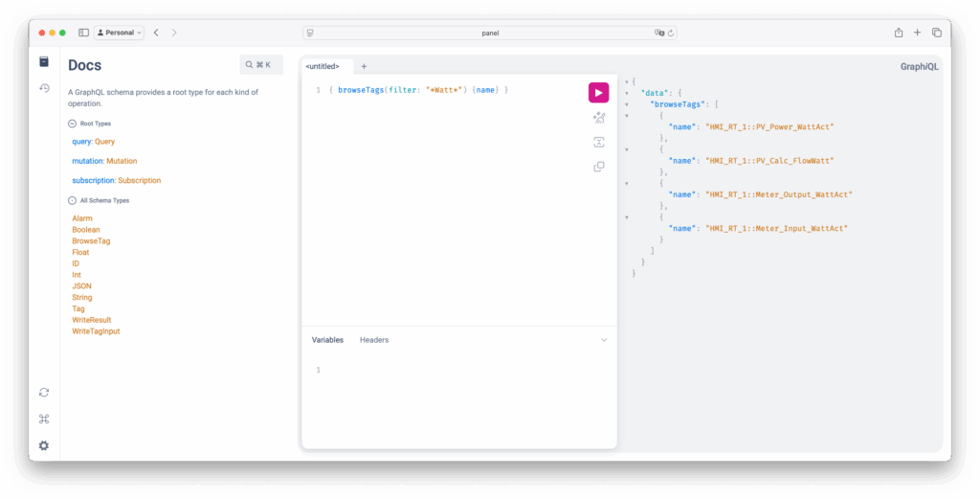980x499 pixels.
Task: Open the Float schema type
Action: point(80,252)
